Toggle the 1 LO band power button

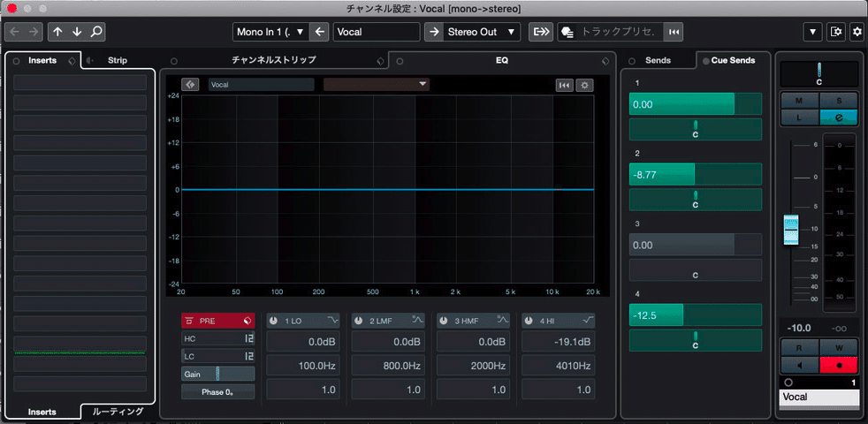click(273, 321)
